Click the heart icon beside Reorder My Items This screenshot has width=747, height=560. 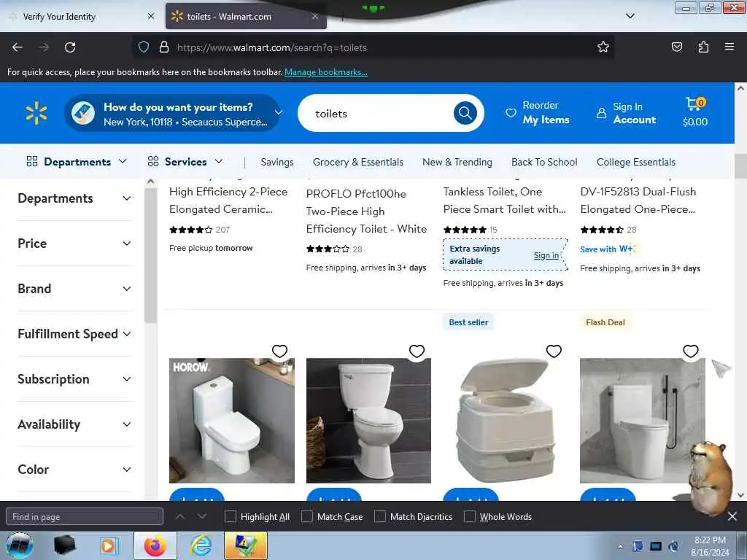point(511,113)
